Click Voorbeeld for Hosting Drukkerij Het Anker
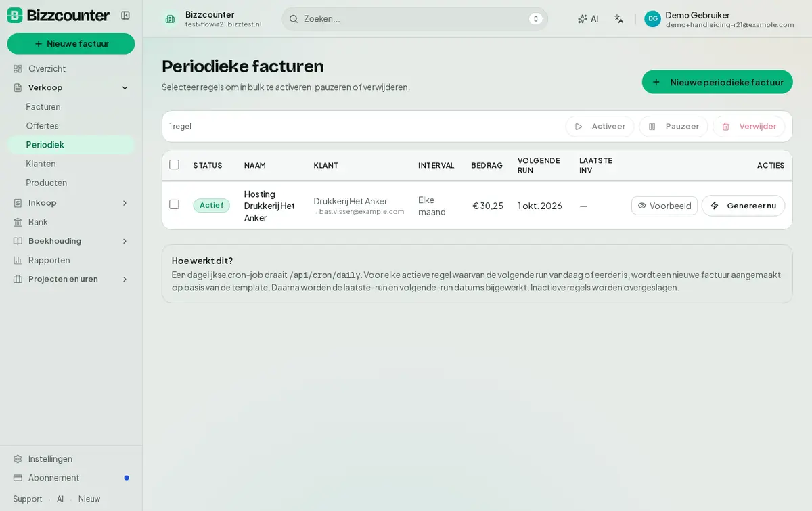 click(664, 206)
